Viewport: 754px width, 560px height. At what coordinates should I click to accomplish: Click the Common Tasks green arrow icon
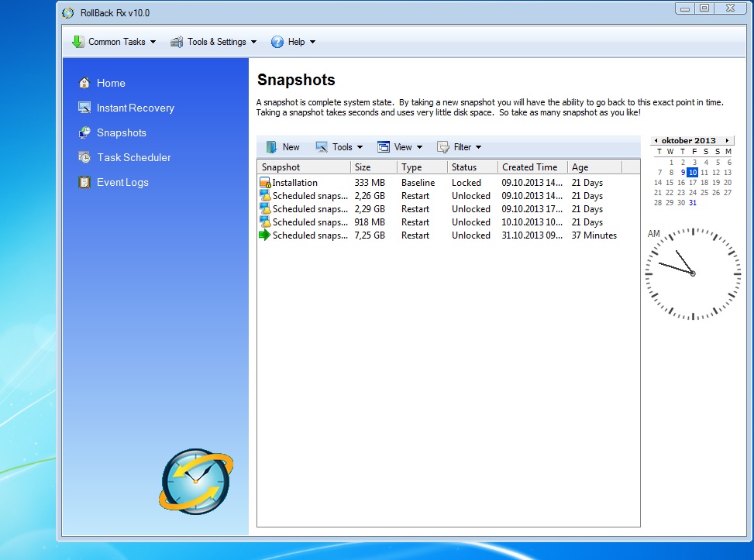(x=78, y=42)
